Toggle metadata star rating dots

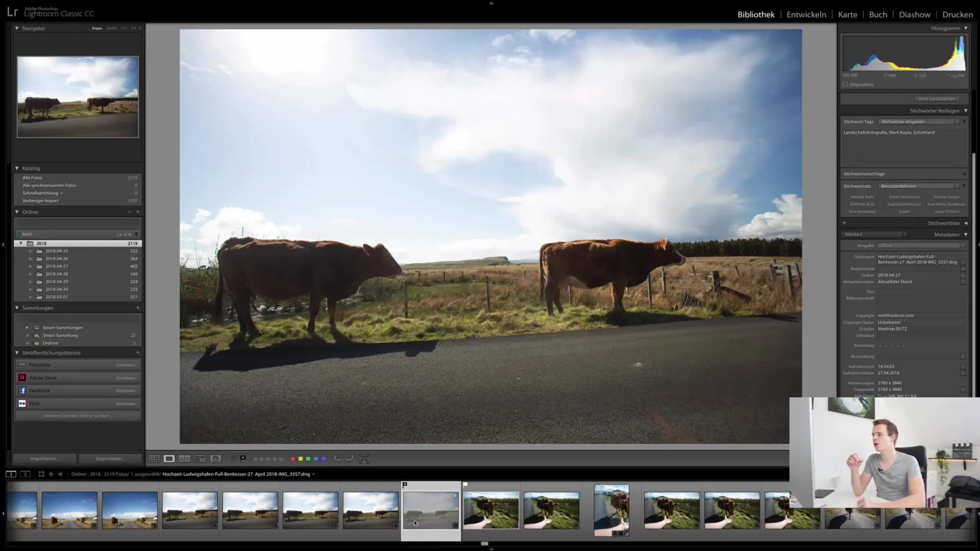coord(892,346)
